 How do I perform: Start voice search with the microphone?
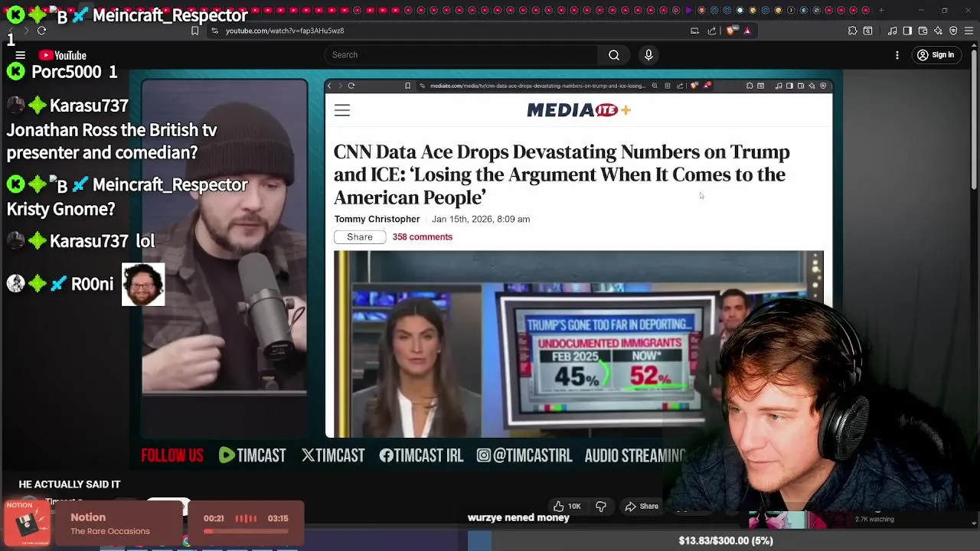click(648, 55)
